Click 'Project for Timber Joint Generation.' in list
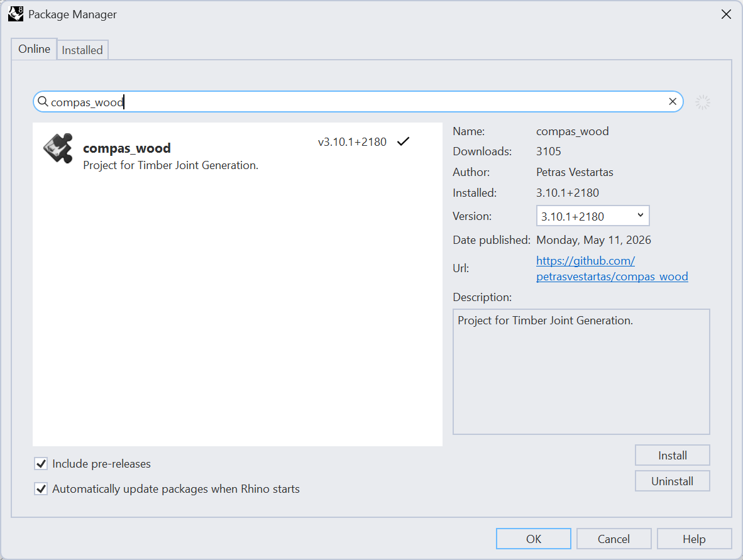This screenshot has height=560, width=743. (x=170, y=165)
